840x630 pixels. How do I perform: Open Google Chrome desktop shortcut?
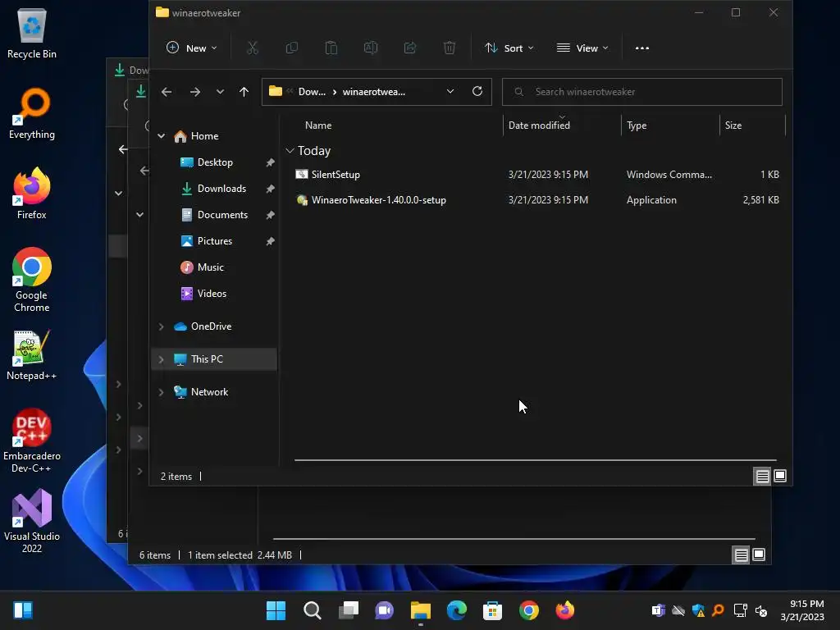point(32,280)
